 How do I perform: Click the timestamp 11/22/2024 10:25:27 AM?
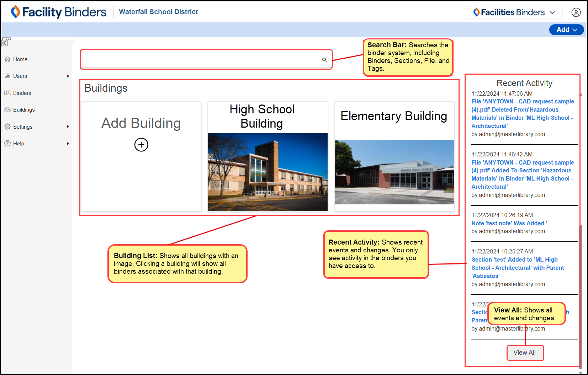coord(502,251)
